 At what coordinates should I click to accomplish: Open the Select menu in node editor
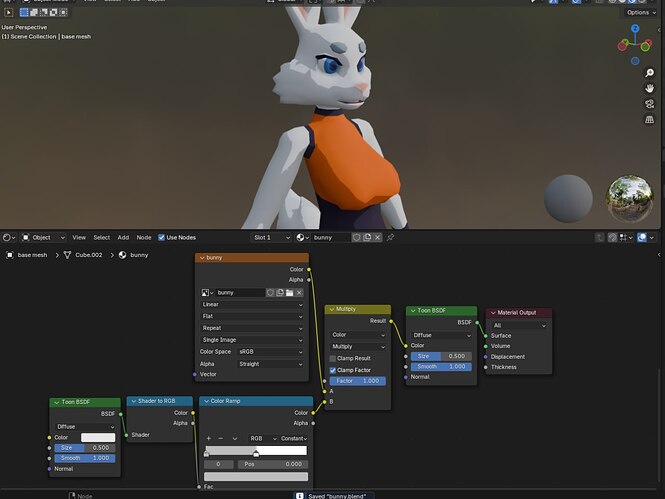[x=101, y=237]
